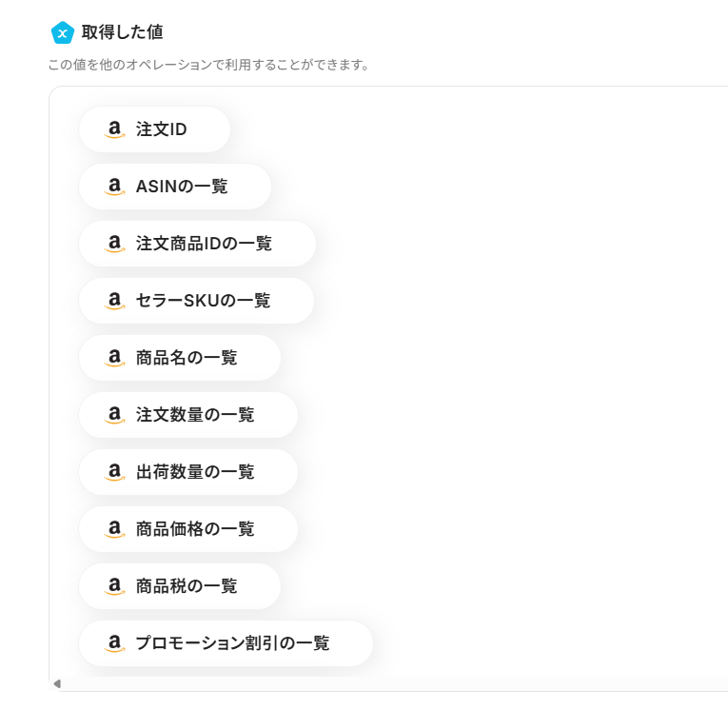Click the Amazon icon next to ASINの一覧
The width and height of the screenshot is (728, 710).
pyautogui.click(x=114, y=187)
